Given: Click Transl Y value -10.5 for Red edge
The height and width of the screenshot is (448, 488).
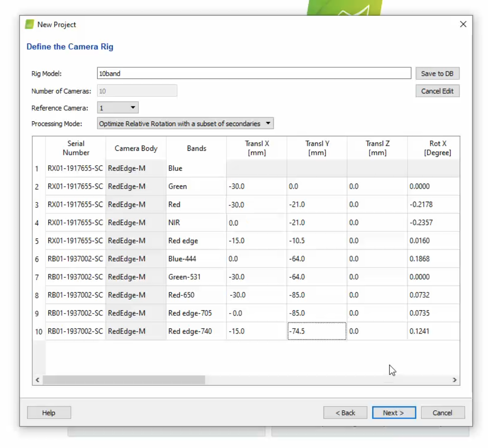Looking at the screenshot, I should point(317,241).
